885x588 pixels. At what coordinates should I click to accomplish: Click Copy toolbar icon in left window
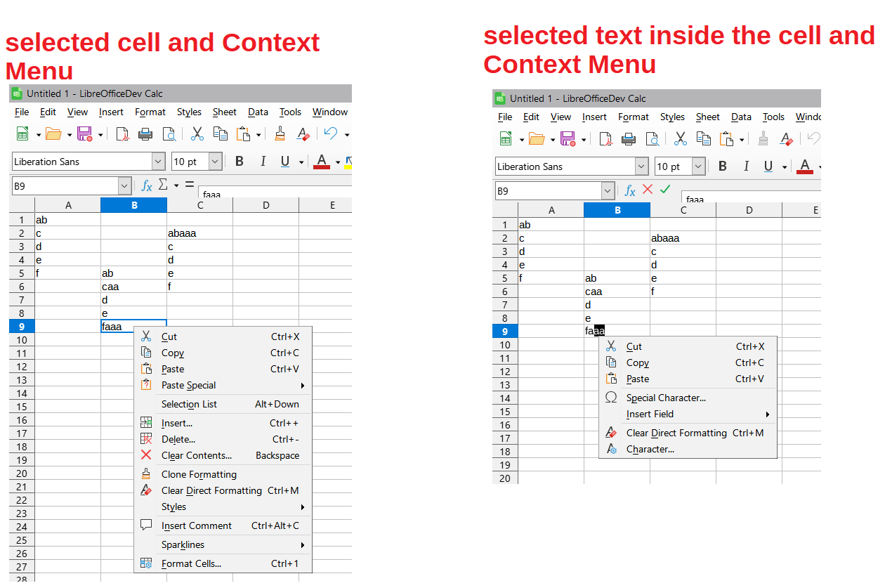(221, 133)
